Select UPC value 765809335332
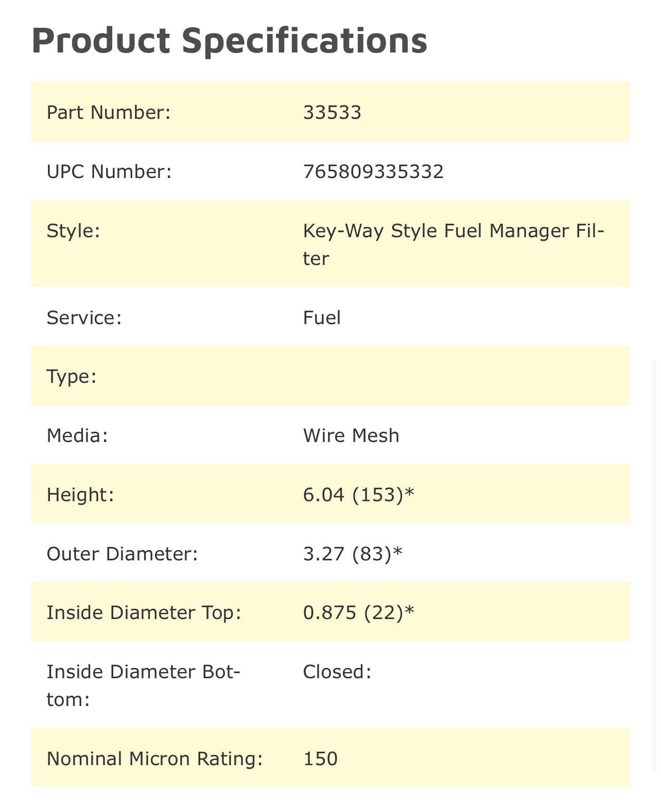Image resolution: width=661 pixels, height=812 pixels. point(373,171)
